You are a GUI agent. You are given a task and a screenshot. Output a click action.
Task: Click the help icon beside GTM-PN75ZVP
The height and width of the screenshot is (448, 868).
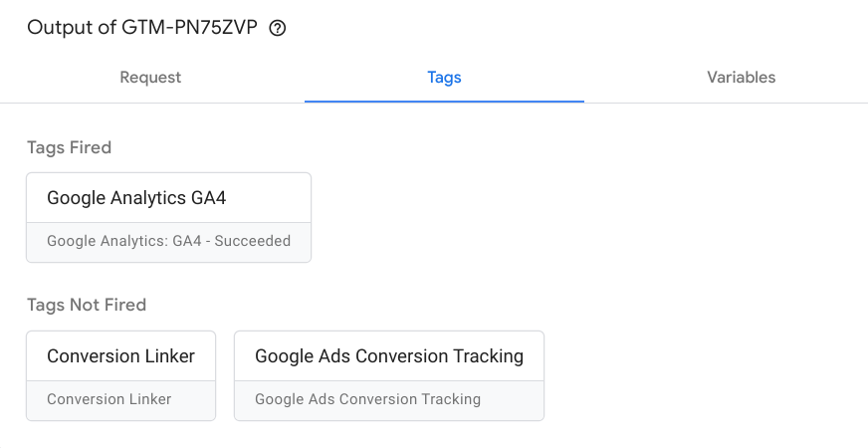point(278,28)
